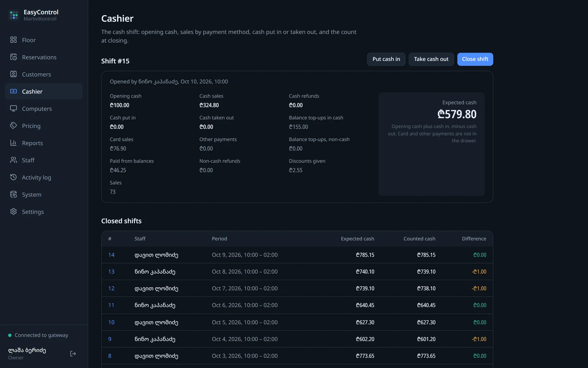Viewport: 588px width, 368px height.
Task: Click the log out icon
Action: point(73,354)
